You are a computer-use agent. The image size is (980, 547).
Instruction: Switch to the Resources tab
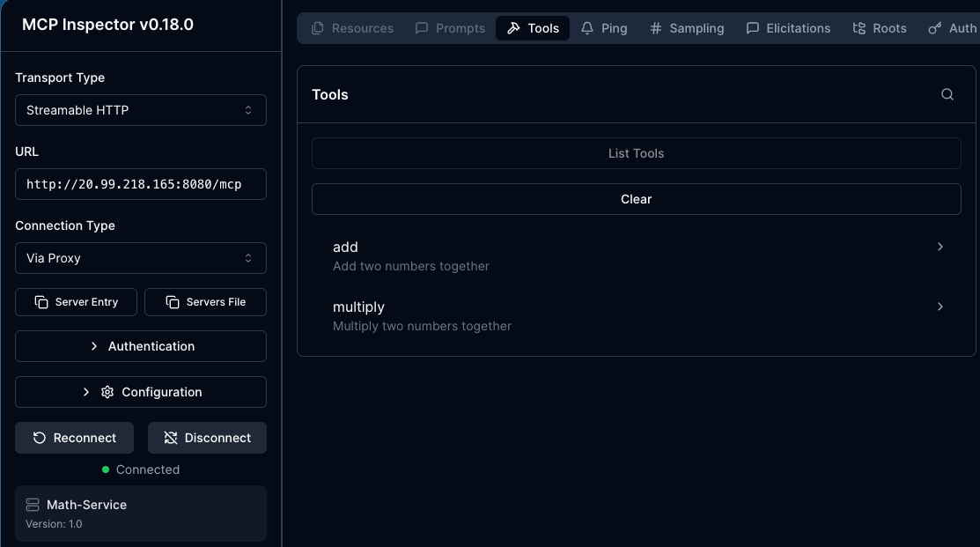[352, 28]
